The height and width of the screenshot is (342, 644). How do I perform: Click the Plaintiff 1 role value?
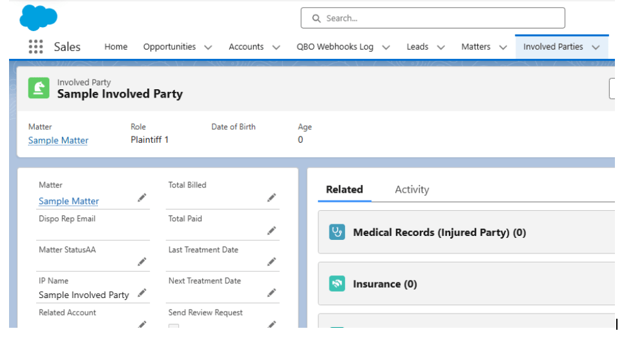(x=149, y=140)
